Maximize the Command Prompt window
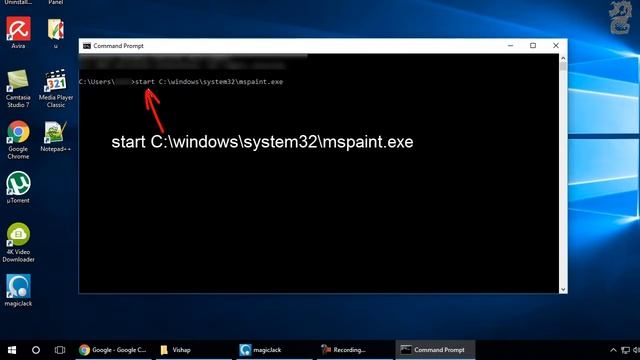This screenshot has height=360, width=640. point(533,46)
